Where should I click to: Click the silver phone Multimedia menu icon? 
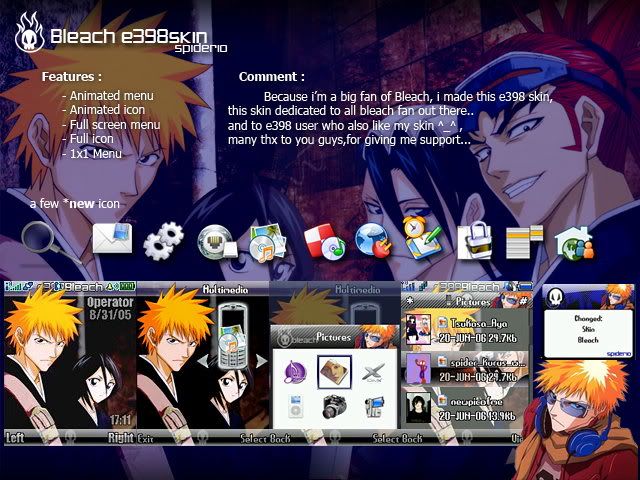(x=233, y=336)
